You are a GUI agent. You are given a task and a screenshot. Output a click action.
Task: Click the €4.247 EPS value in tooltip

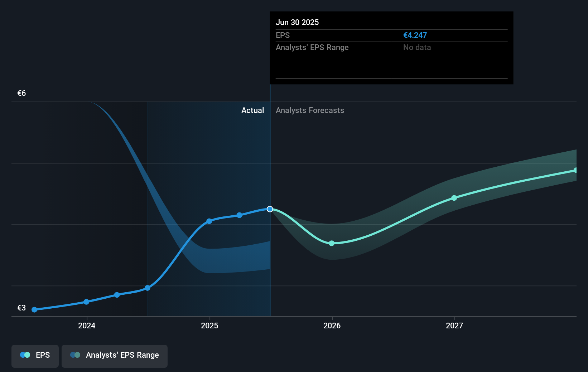coord(415,35)
